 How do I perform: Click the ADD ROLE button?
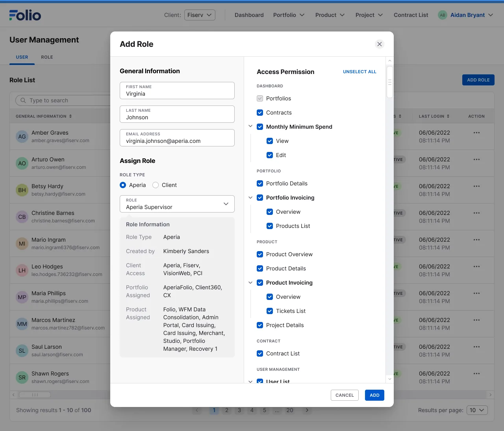[478, 80]
